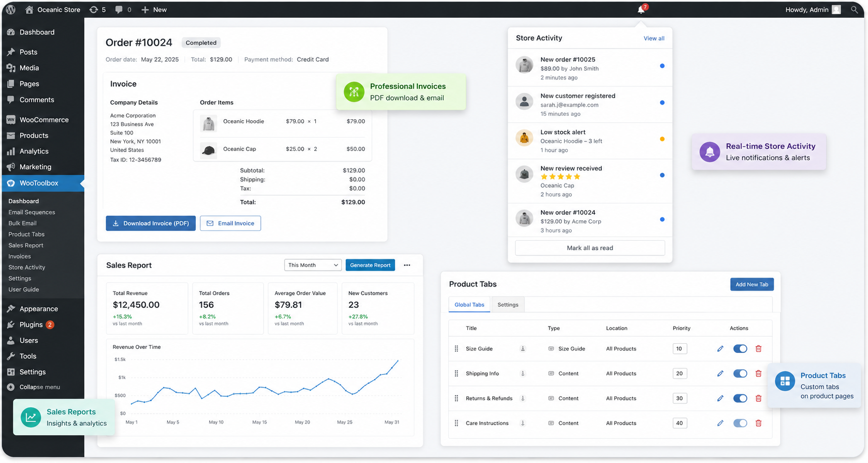Screen dimensions: 868x463
Task: Switch to Settings tab in Product Tabs
Action: [508, 305]
